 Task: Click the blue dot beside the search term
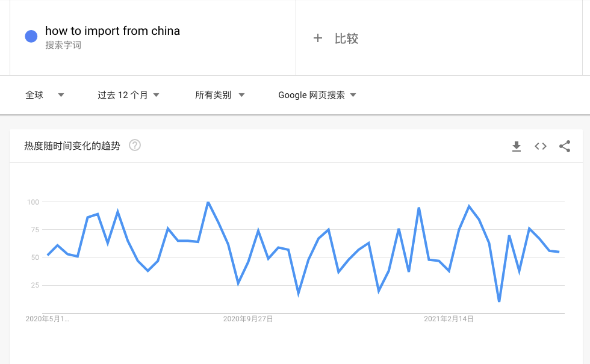[x=30, y=37]
